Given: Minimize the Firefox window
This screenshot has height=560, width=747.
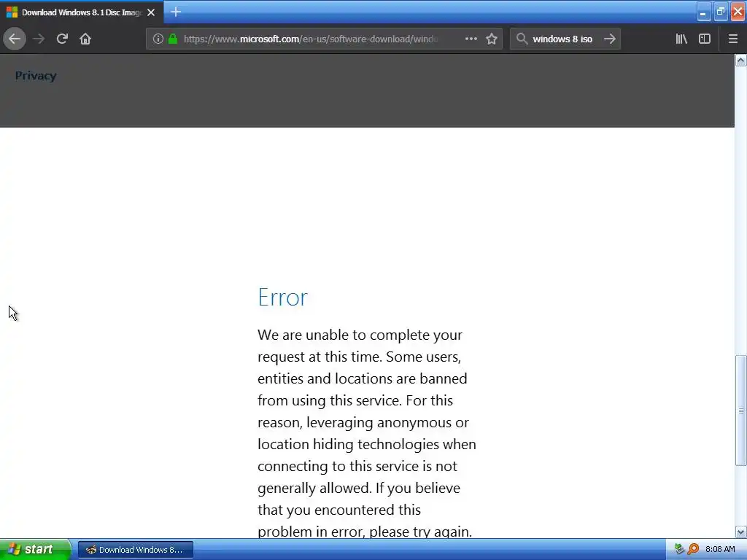Looking at the screenshot, I should (704, 12).
